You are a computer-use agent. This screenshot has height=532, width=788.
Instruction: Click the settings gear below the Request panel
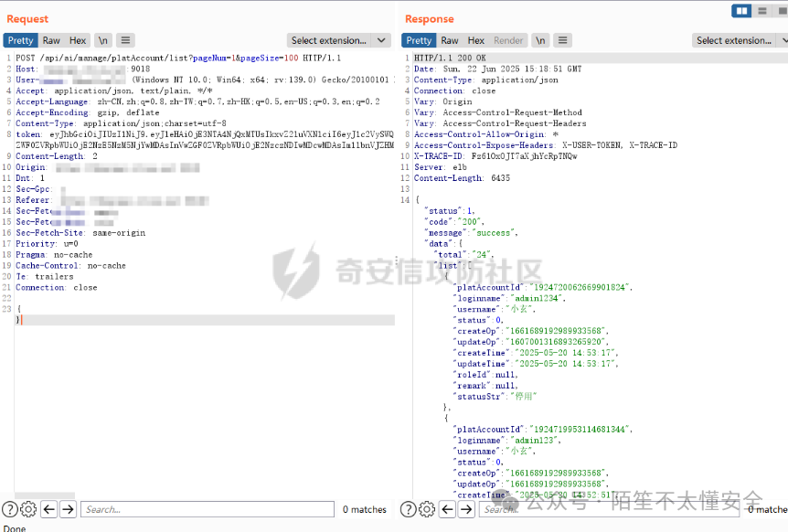coord(27,509)
